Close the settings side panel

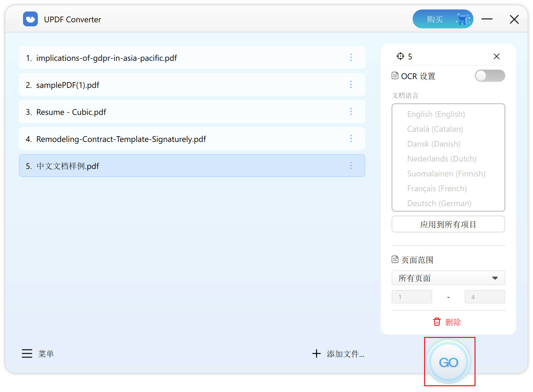496,56
